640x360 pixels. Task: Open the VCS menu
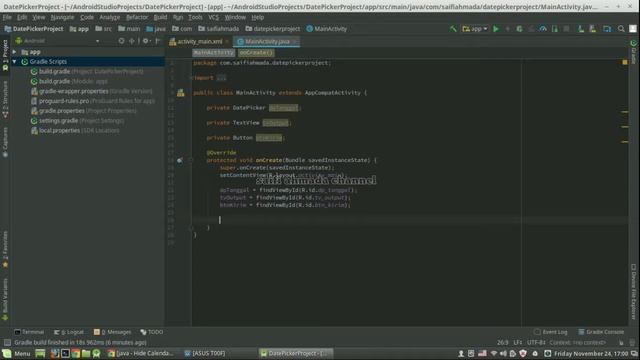point(213,17)
